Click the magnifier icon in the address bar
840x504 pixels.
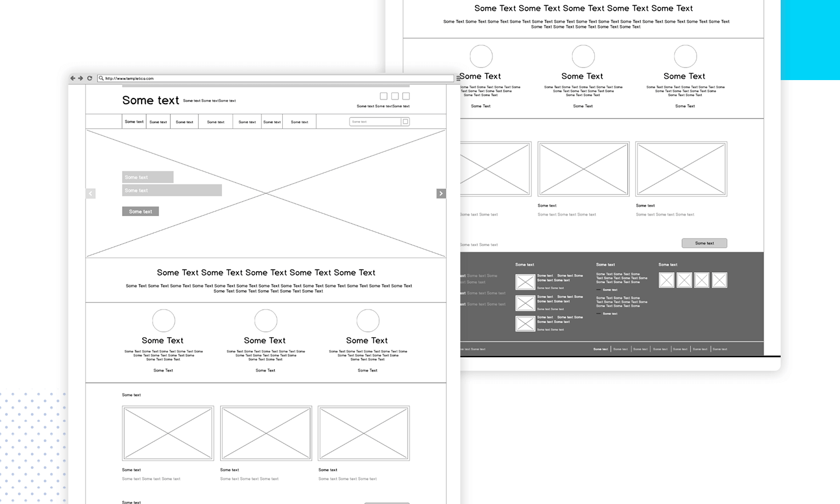(x=101, y=78)
